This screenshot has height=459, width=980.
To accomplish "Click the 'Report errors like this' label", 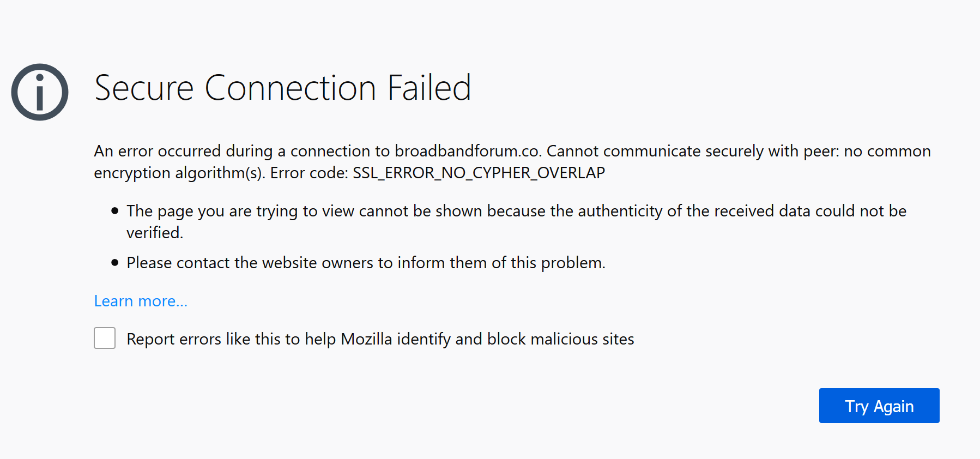I will (x=380, y=339).
